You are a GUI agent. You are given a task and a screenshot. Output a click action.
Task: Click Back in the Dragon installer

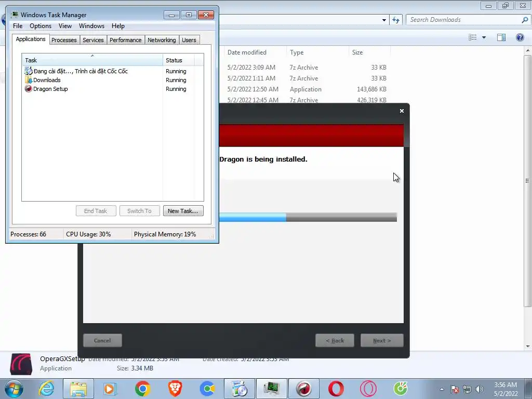coord(335,340)
